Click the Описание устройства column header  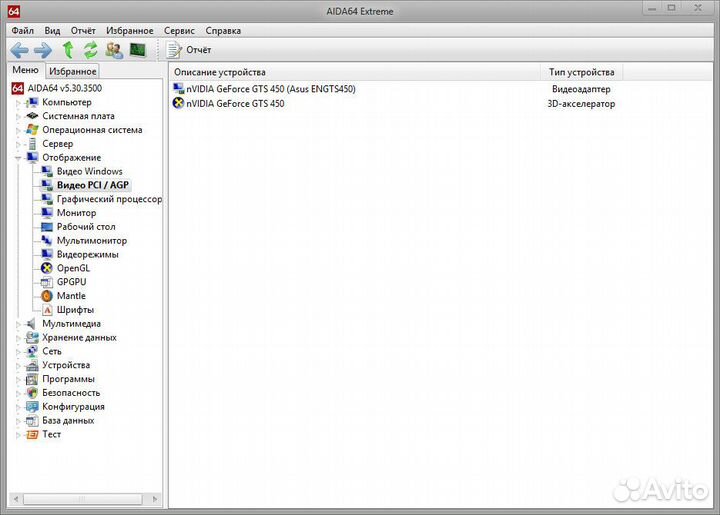tap(220, 72)
